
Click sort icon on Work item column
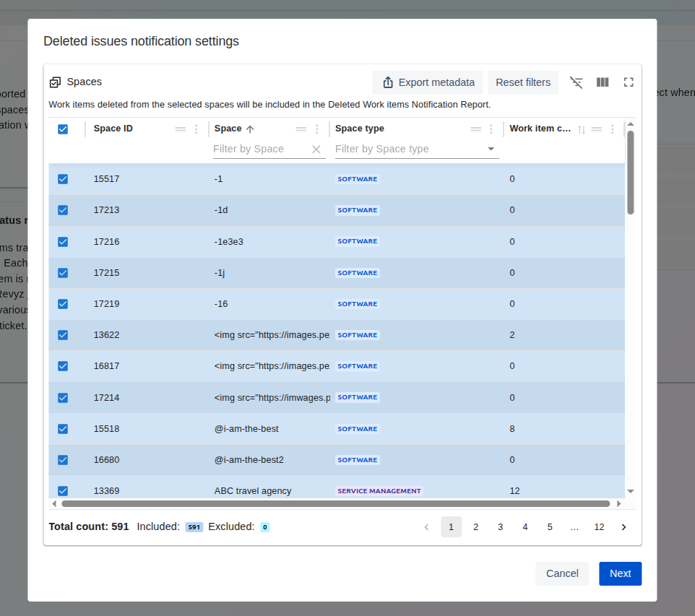coord(582,129)
